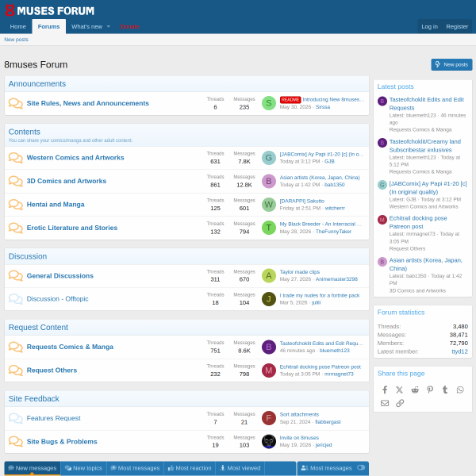Click Log in button
This screenshot has height=476, width=476.
point(429,26)
